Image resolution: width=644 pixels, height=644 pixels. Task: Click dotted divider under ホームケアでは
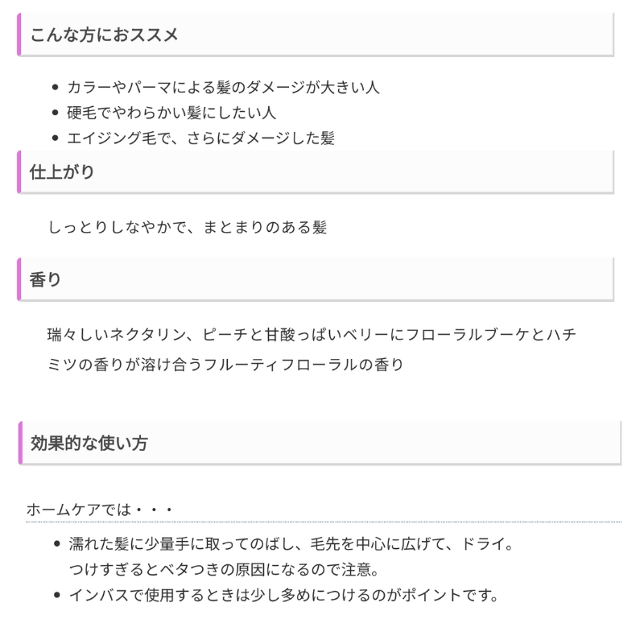(324, 522)
